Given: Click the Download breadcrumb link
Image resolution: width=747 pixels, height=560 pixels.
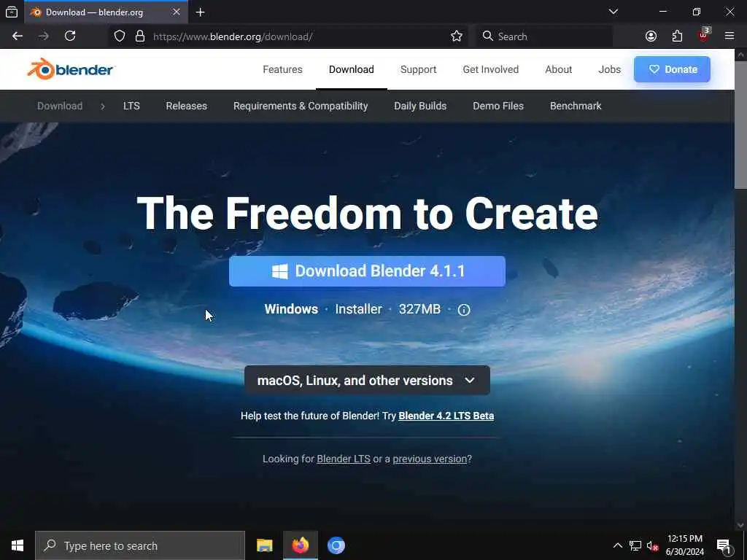Looking at the screenshot, I should tap(60, 106).
